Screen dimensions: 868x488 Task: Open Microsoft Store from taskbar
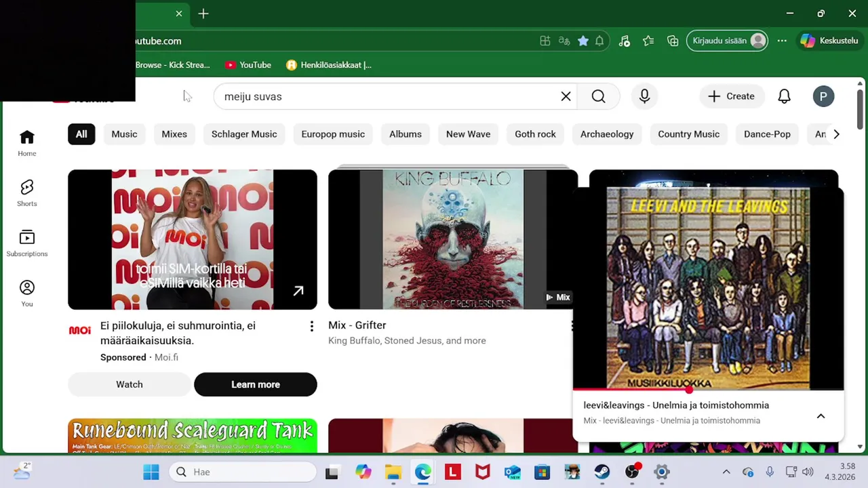(542, 472)
